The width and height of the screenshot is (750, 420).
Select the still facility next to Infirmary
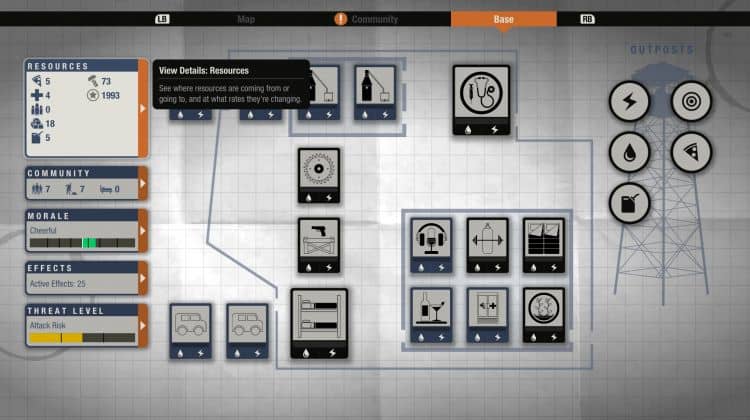(375, 92)
